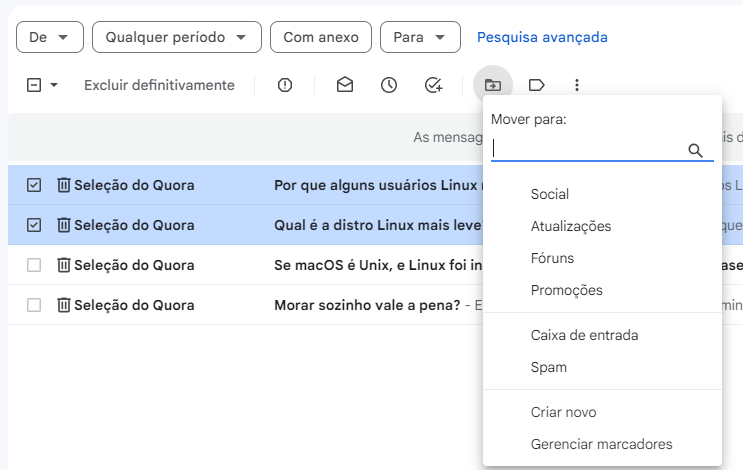The image size is (743, 470).
Task: Open the De filter dropdown
Action: point(50,37)
